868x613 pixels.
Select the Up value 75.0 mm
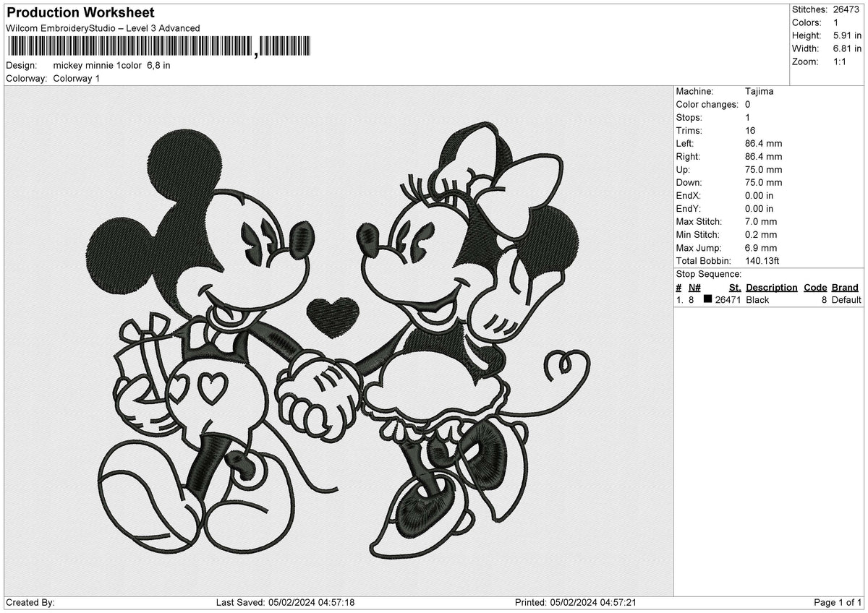pyautogui.click(x=763, y=169)
